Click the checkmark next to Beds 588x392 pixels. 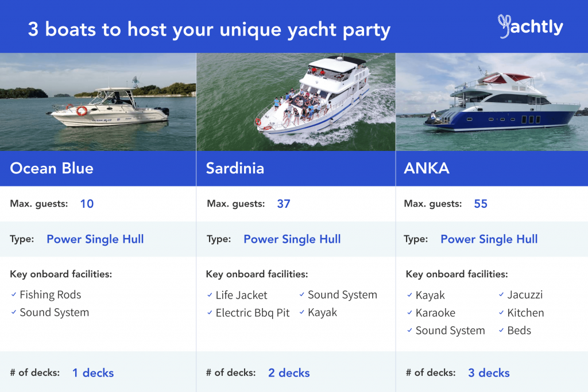(x=501, y=330)
